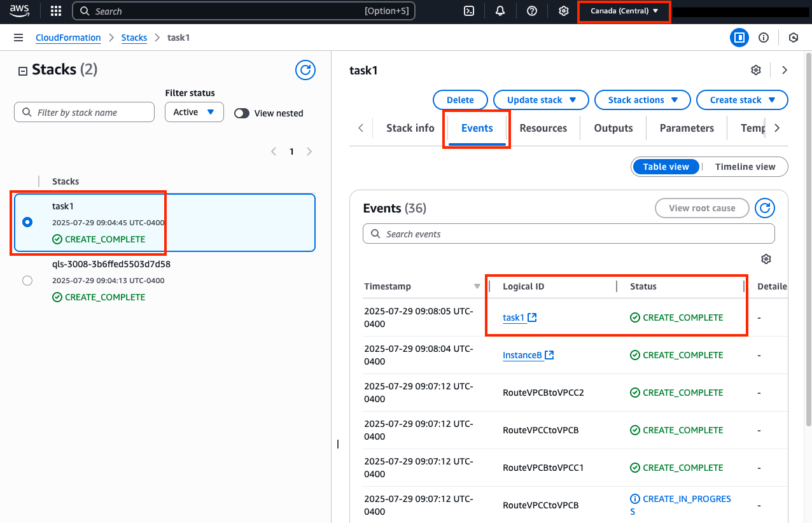The image size is (812, 523).
Task: Open the AWS services grid menu
Action: [56, 11]
